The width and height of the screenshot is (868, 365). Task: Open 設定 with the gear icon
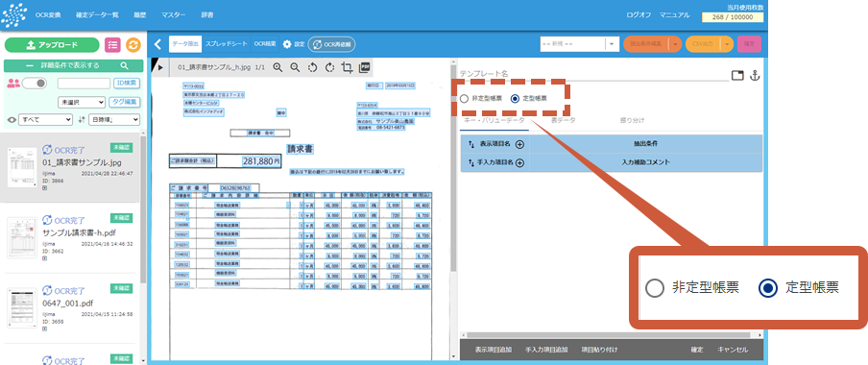coord(294,44)
